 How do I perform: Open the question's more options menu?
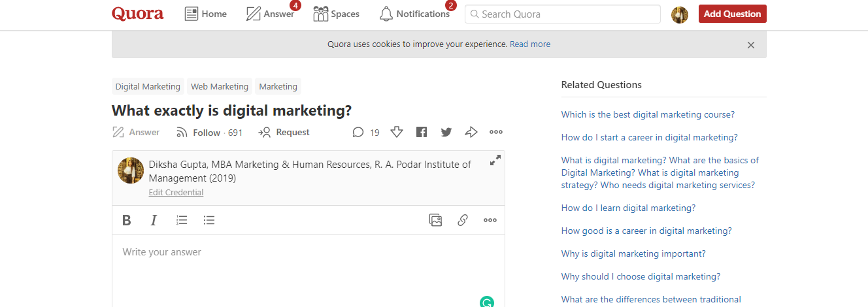coord(496,132)
